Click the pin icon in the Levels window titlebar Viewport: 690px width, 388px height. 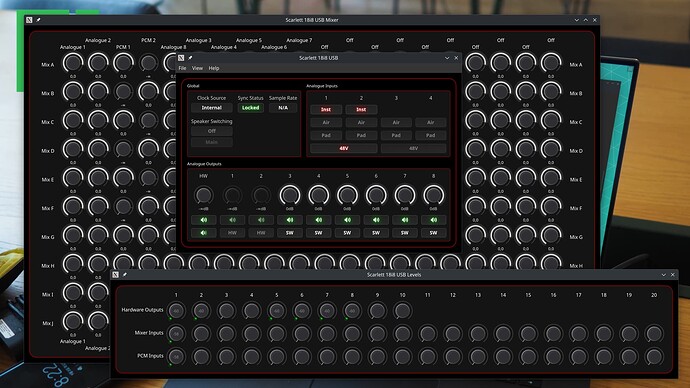(125, 275)
